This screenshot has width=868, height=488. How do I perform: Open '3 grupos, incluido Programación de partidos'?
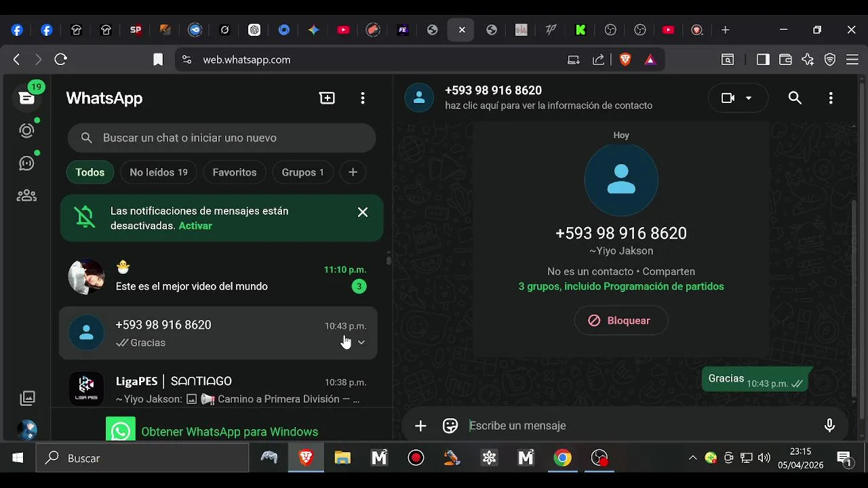tap(621, 286)
